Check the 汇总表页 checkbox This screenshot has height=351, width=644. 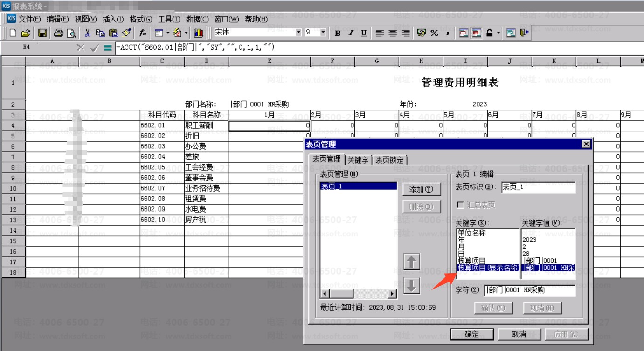(461, 205)
